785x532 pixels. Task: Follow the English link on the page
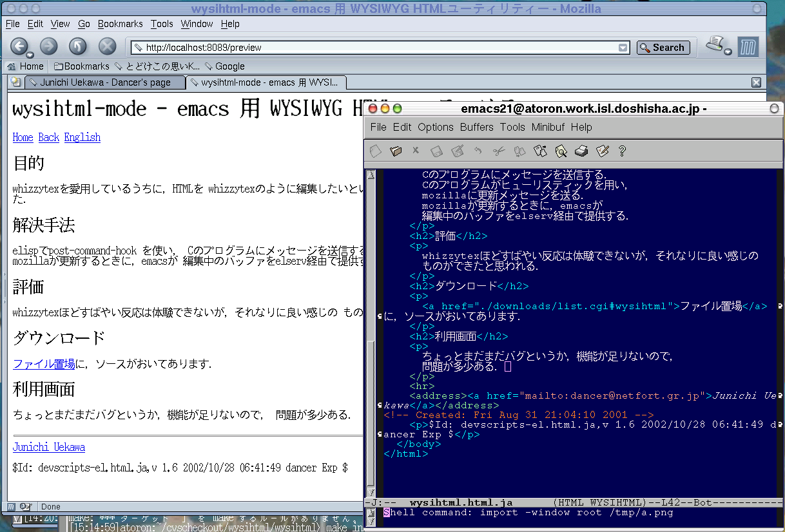point(82,137)
